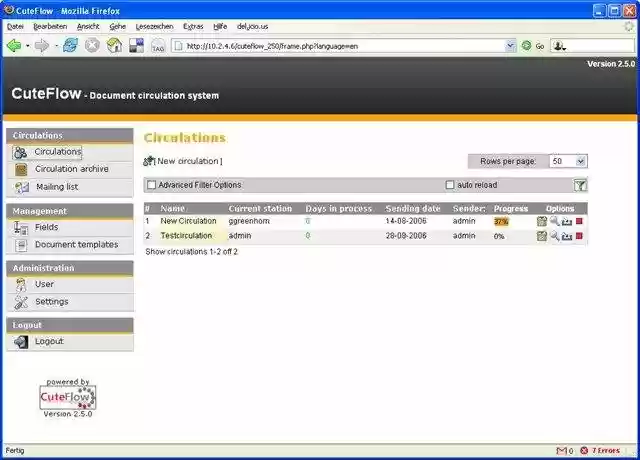Open the Bearbeiten menu

click(50, 27)
